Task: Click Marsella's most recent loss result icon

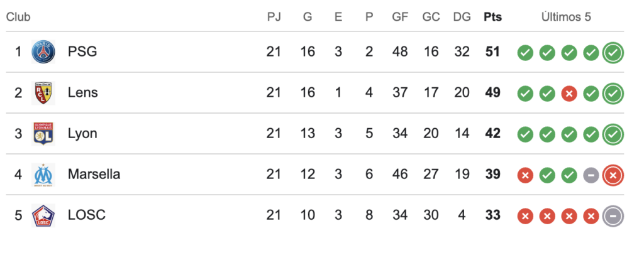Action: pos(613,175)
